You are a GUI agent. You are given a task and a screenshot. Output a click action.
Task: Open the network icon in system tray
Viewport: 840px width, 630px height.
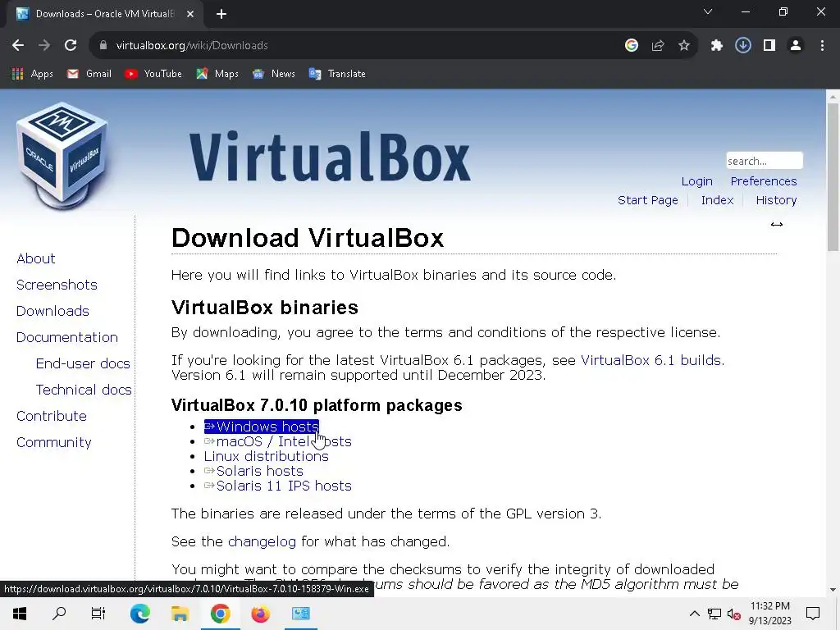714,614
